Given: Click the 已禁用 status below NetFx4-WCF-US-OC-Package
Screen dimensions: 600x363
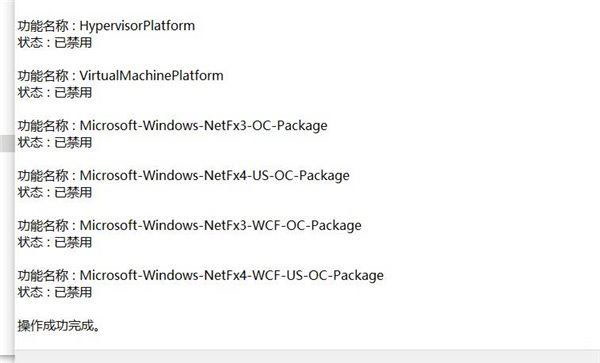Looking at the screenshot, I should point(73,292).
